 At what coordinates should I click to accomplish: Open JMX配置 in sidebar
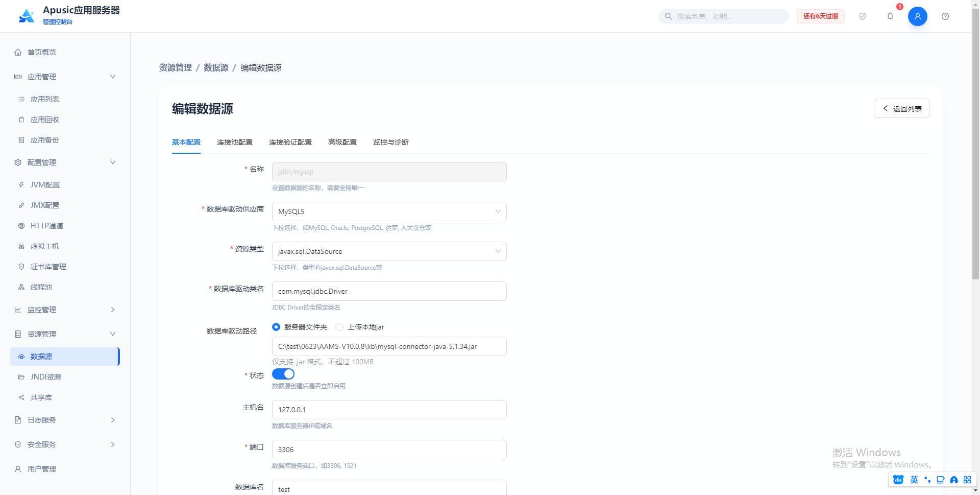pos(65,205)
